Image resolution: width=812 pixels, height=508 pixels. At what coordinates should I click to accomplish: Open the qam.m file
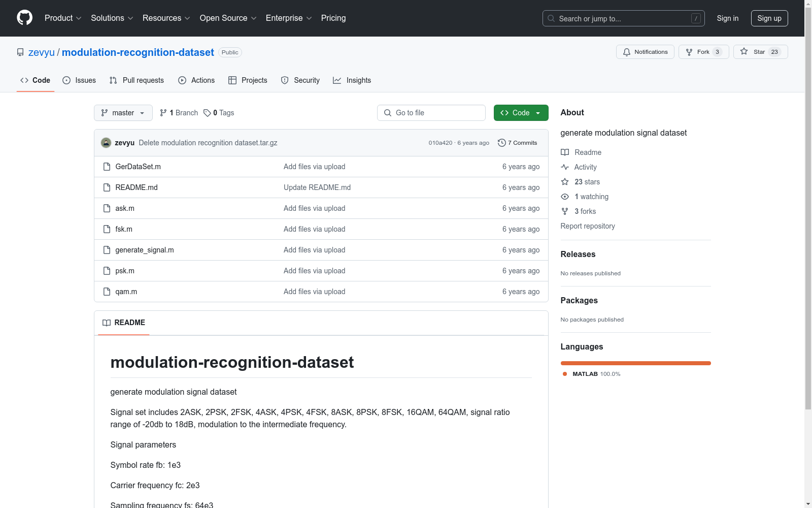[x=126, y=292]
